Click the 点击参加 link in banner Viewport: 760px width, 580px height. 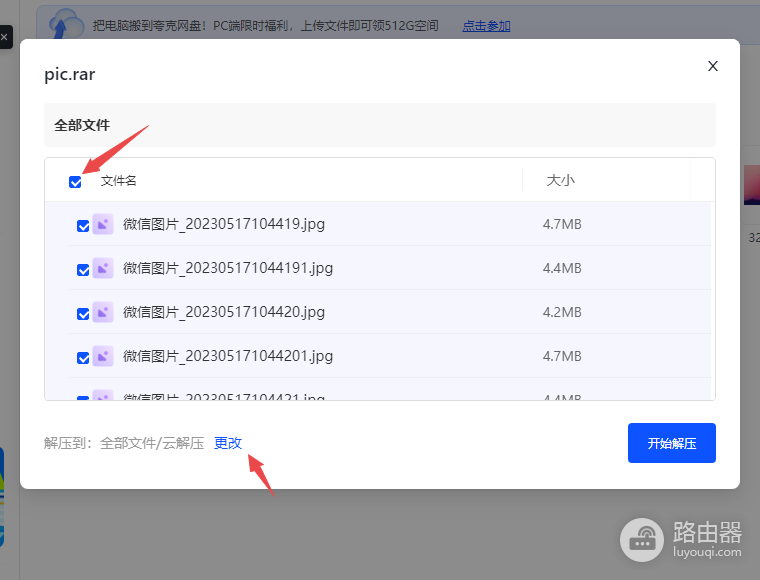(x=486, y=26)
